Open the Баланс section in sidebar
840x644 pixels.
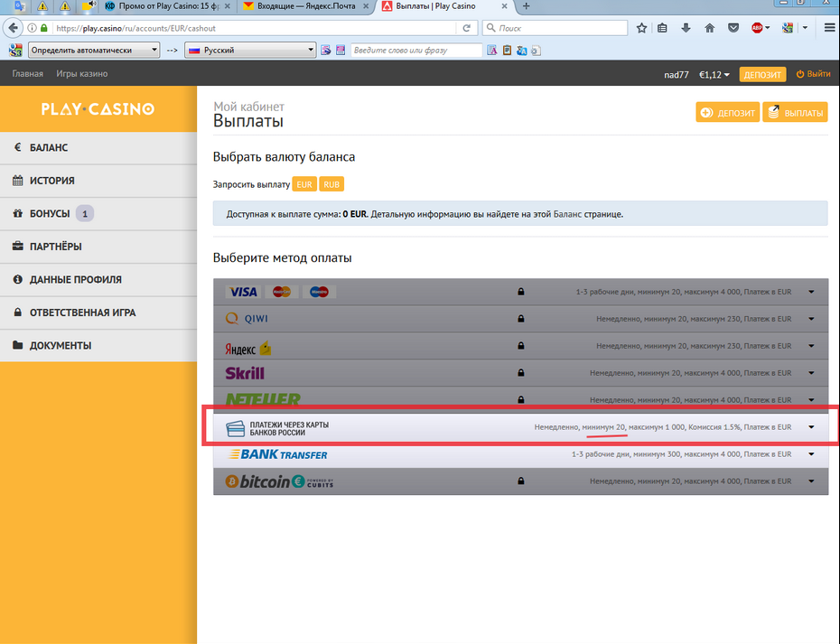[49, 147]
